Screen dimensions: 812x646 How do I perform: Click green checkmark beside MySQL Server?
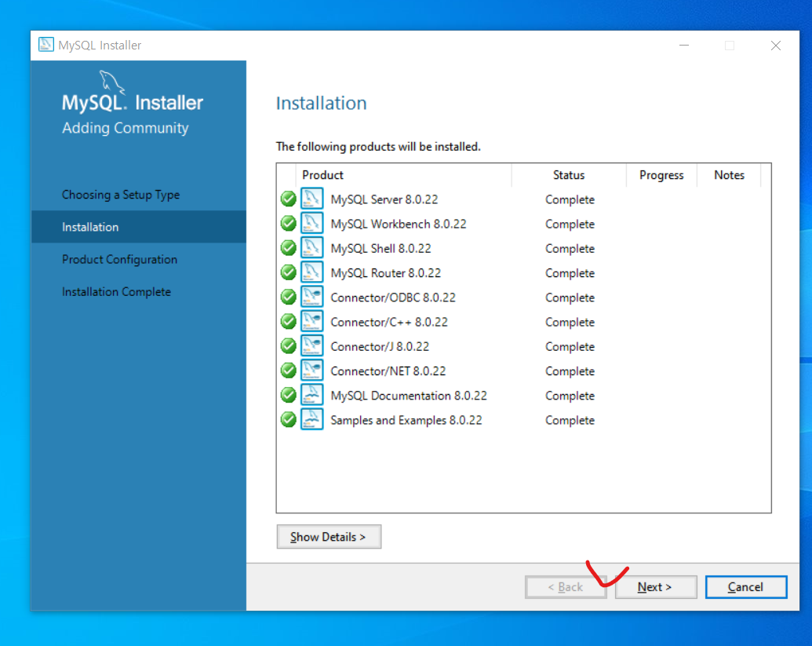289,199
